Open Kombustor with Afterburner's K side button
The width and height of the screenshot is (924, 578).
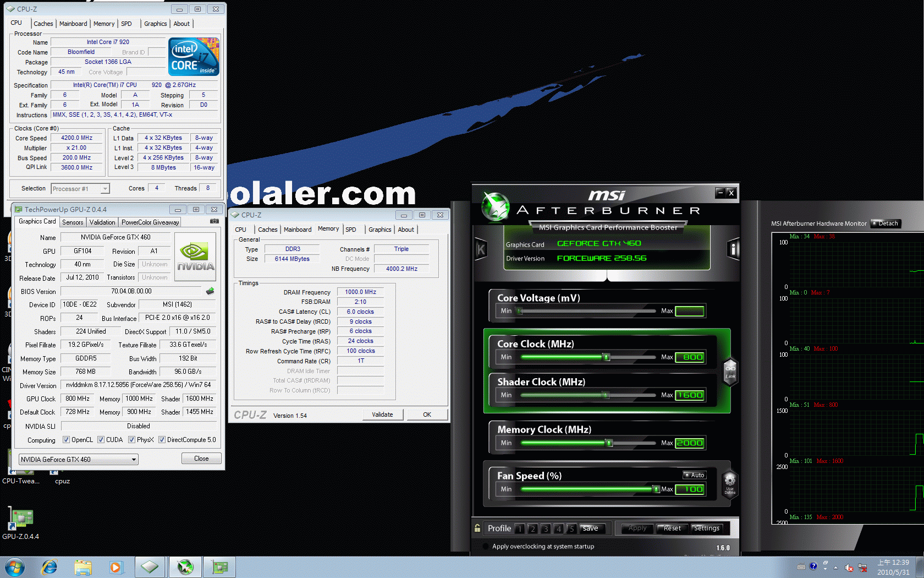pyautogui.click(x=481, y=250)
